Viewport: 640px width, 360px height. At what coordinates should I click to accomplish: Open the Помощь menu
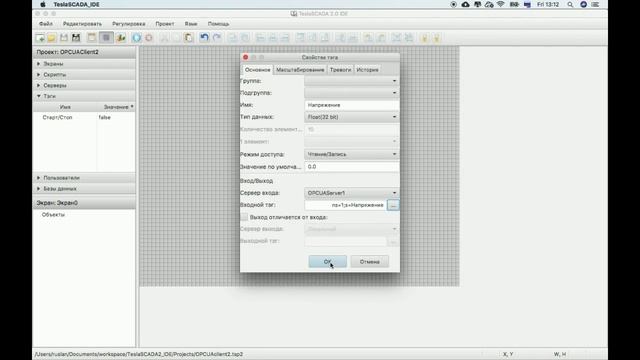pos(218,24)
